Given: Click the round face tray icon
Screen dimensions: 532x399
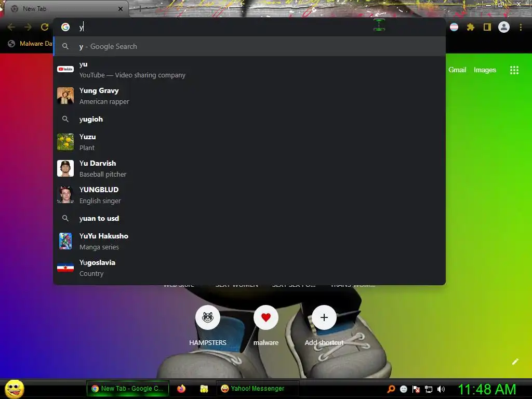Looking at the screenshot, I should 403,389.
